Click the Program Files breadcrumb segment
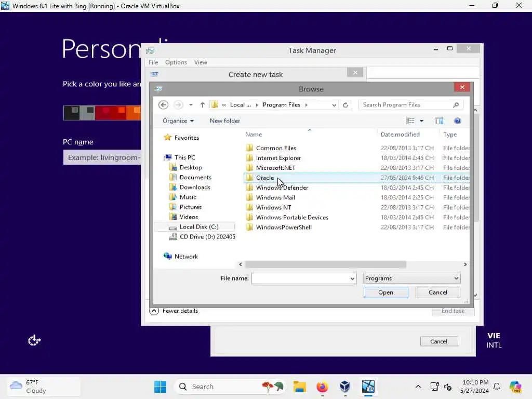This screenshot has width=532, height=399. 281,105
